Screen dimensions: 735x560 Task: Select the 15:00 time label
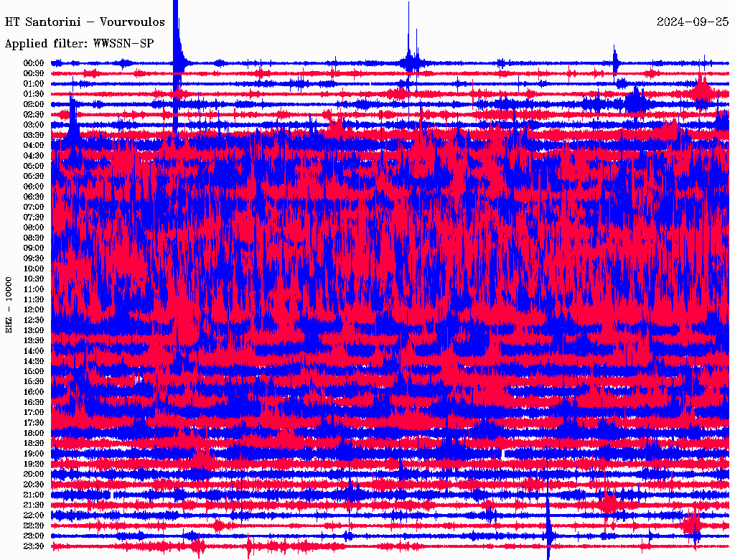tap(34, 371)
